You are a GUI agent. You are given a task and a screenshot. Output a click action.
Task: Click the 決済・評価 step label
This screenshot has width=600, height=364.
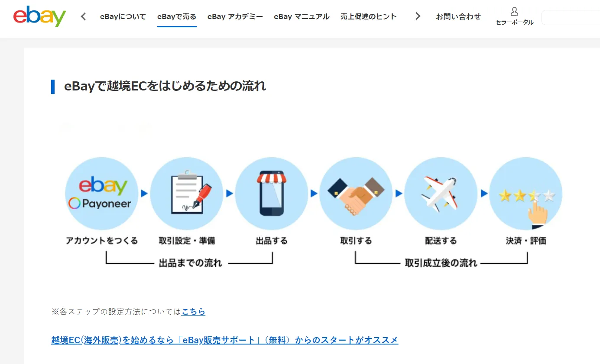[x=526, y=241]
